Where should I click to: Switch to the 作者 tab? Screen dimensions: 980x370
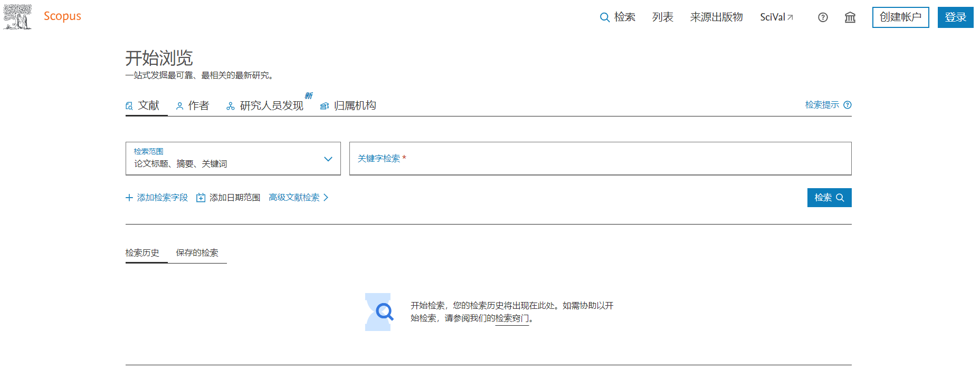[x=193, y=105]
